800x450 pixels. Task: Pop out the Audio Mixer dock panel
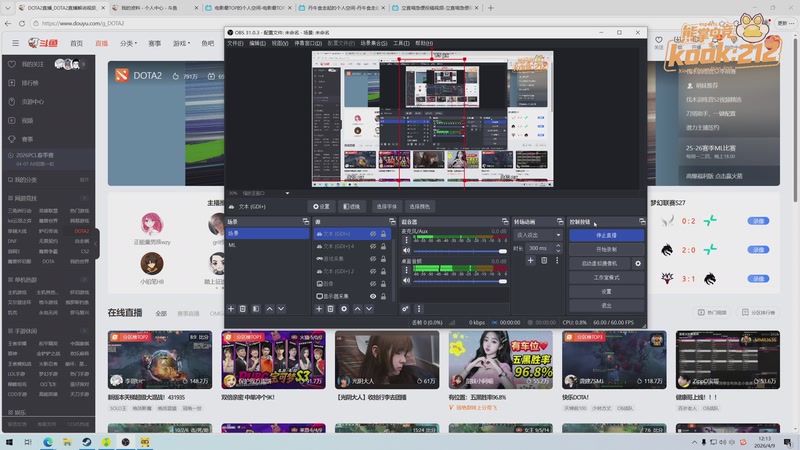click(505, 221)
